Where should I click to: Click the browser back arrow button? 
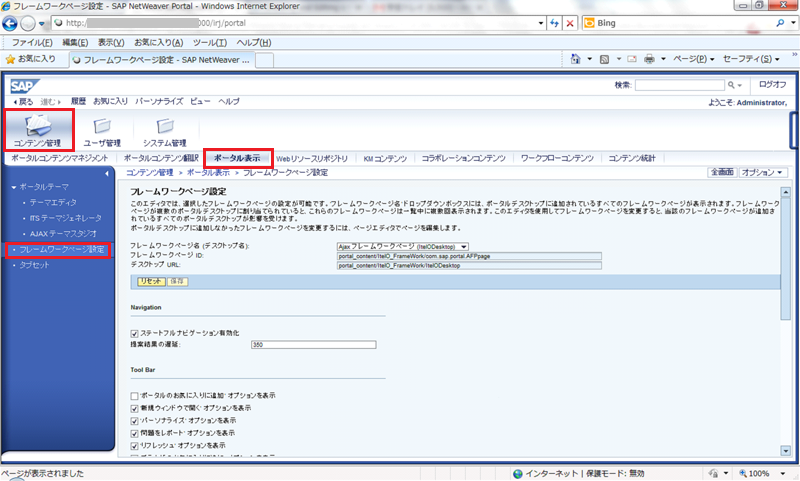(x=10, y=23)
